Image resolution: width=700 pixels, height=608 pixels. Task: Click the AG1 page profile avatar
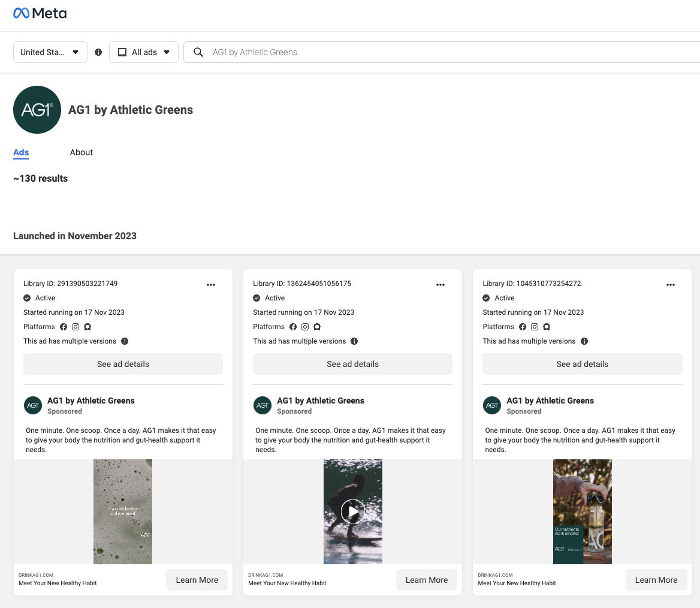pyautogui.click(x=37, y=110)
